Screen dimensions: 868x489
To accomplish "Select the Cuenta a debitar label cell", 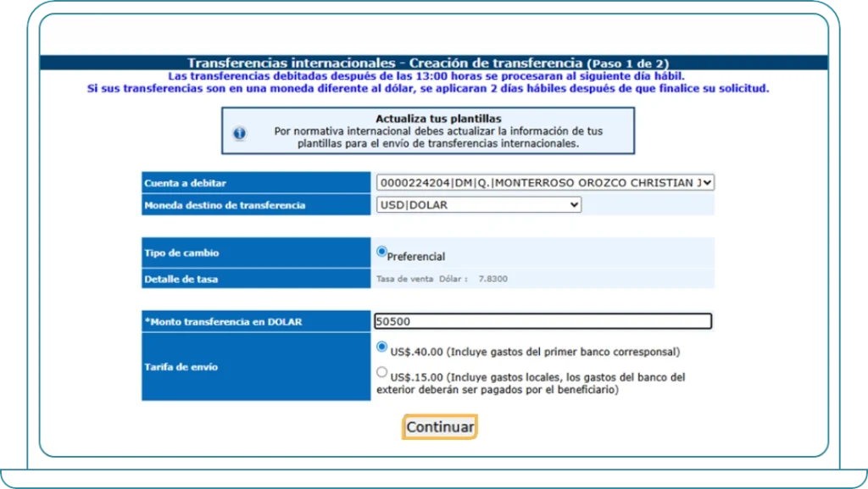I will click(254, 181).
